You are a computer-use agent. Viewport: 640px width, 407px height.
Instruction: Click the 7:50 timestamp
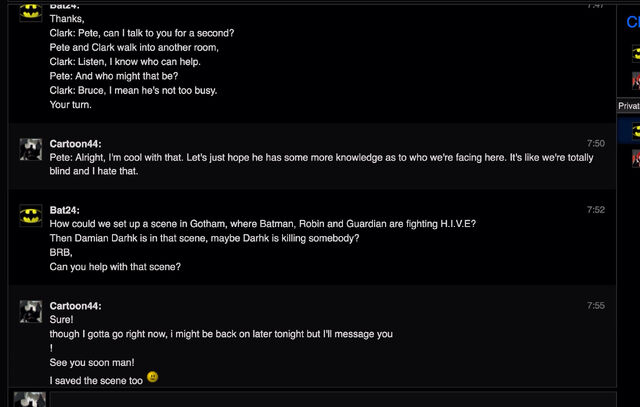[596, 143]
